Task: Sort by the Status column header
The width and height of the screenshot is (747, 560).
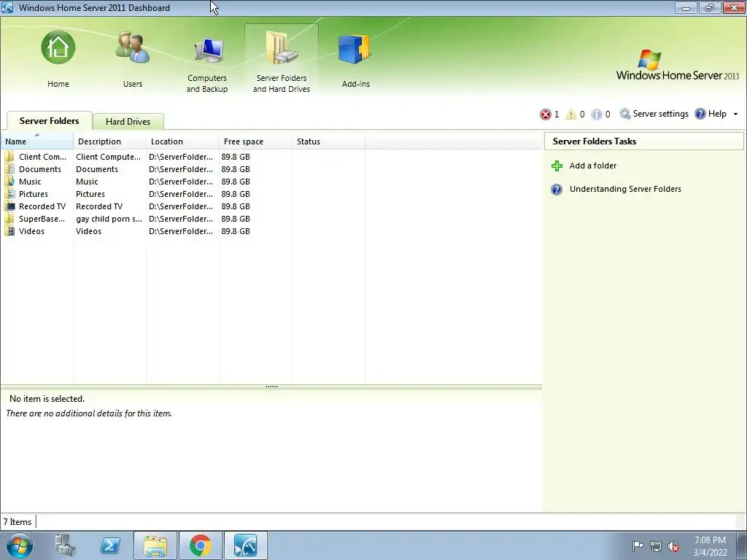Action: coord(328,141)
